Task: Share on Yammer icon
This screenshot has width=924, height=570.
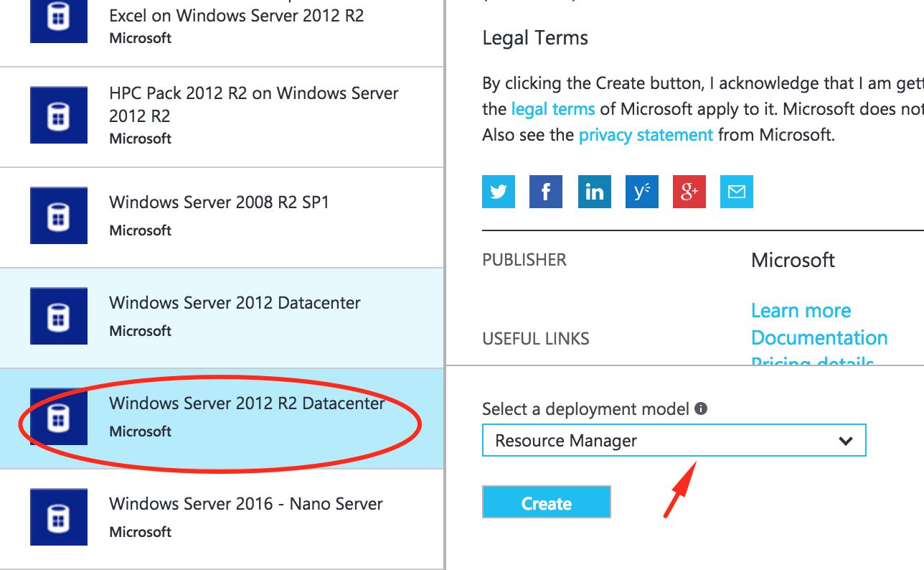Action: click(642, 192)
